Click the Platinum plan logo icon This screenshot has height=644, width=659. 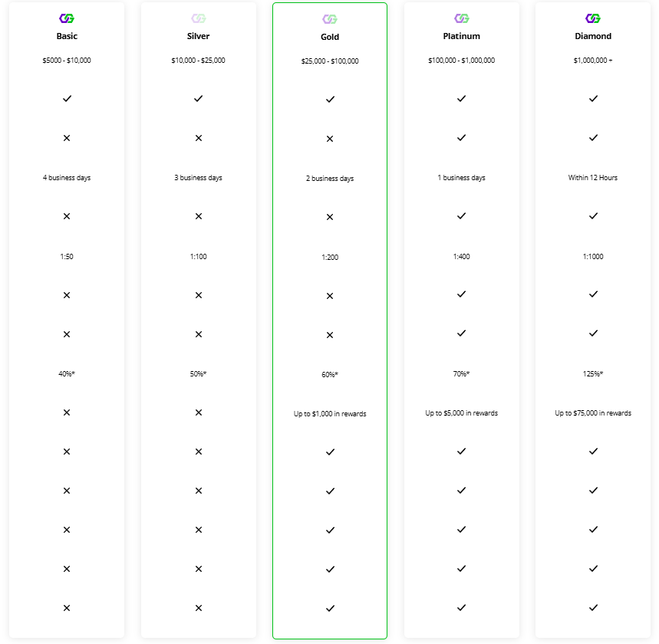(462, 18)
